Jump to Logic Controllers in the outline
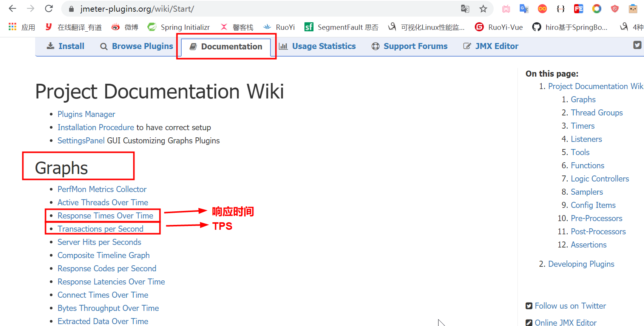644x326 pixels. click(x=600, y=178)
